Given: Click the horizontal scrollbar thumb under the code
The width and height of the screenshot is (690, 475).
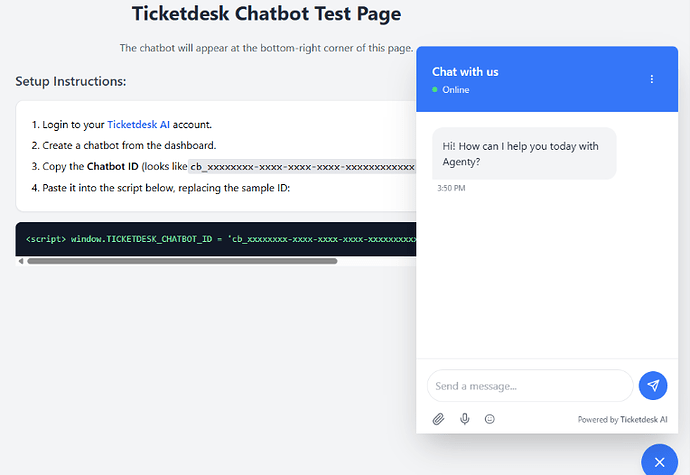Looking at the screenshot, I should (180, 261).
